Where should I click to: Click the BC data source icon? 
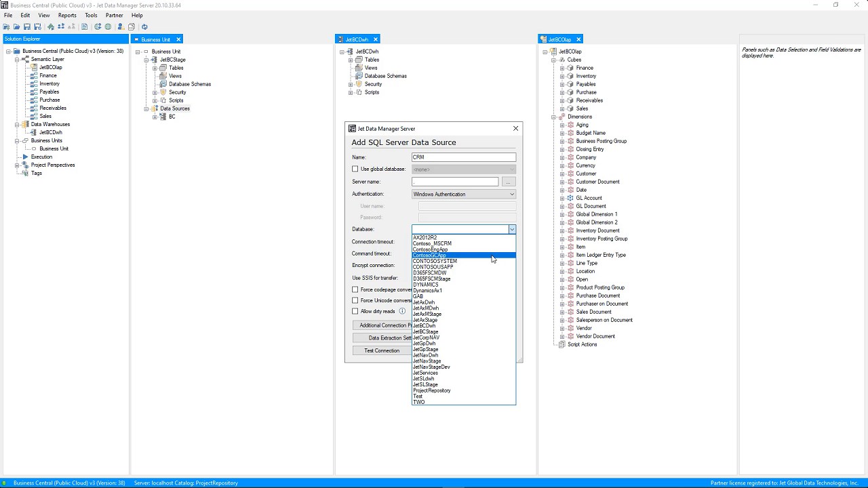coord(163,117)
